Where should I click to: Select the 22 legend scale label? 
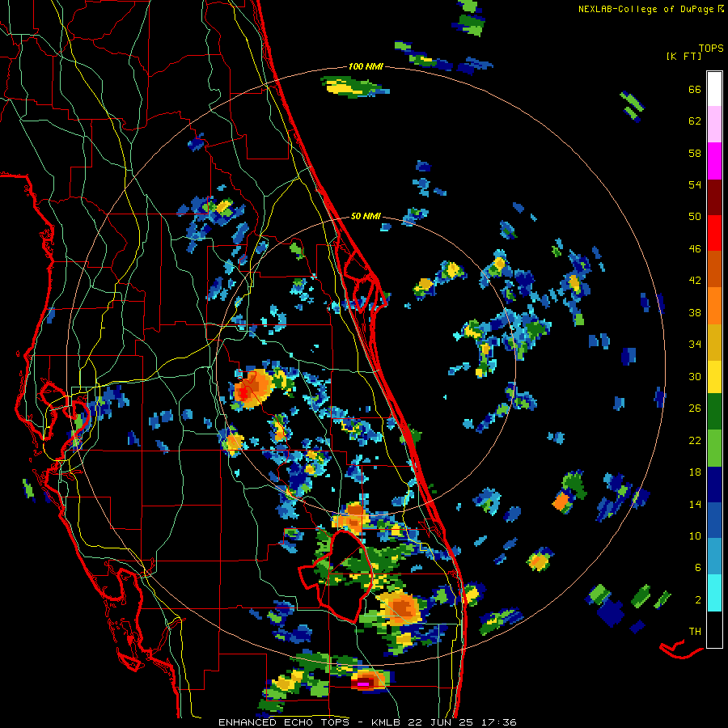coord(695,440)
